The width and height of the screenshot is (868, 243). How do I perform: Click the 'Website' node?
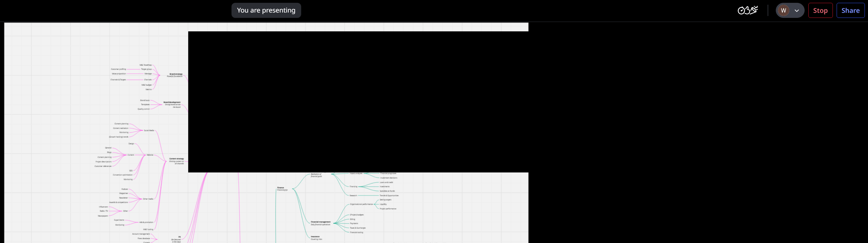(150, 155)
